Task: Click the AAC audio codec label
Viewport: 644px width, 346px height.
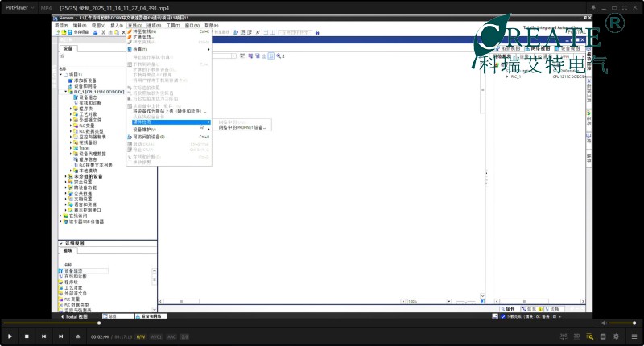Action: 171,337
